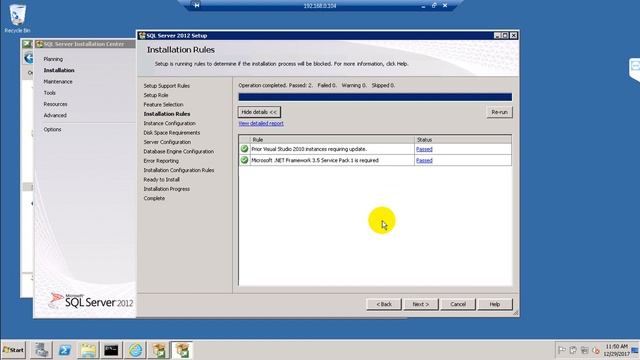The image size is (640, 360).
Task: Open Command Prompt taskbar icon
Action: (x=111, y=350)
